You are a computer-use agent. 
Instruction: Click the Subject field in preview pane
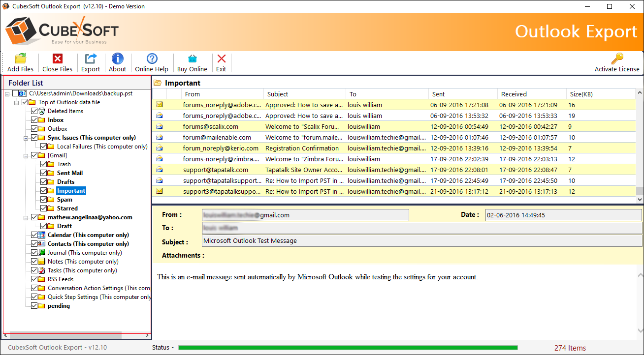coord(421,241)
